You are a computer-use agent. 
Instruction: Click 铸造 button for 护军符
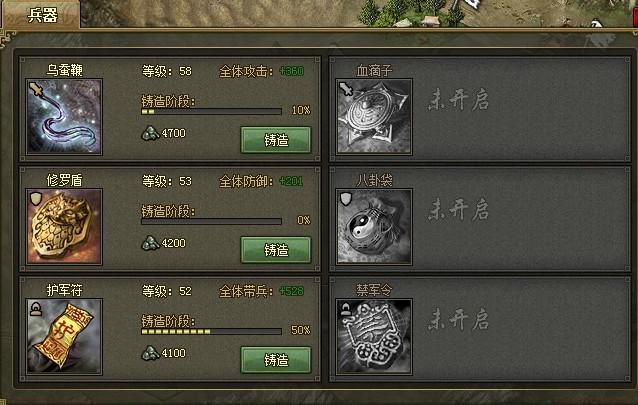276,360
